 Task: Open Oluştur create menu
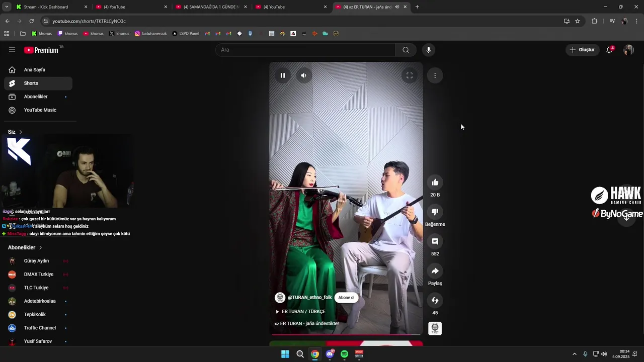pos(582,50)
